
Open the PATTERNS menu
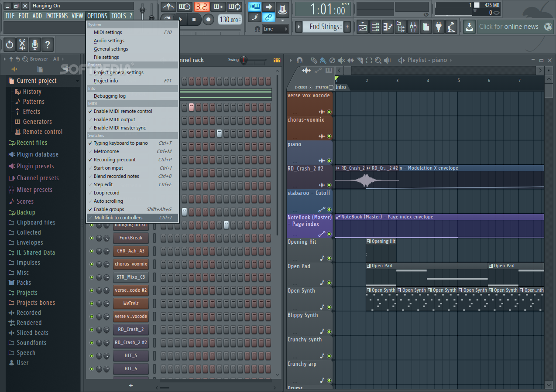point(57,16)
